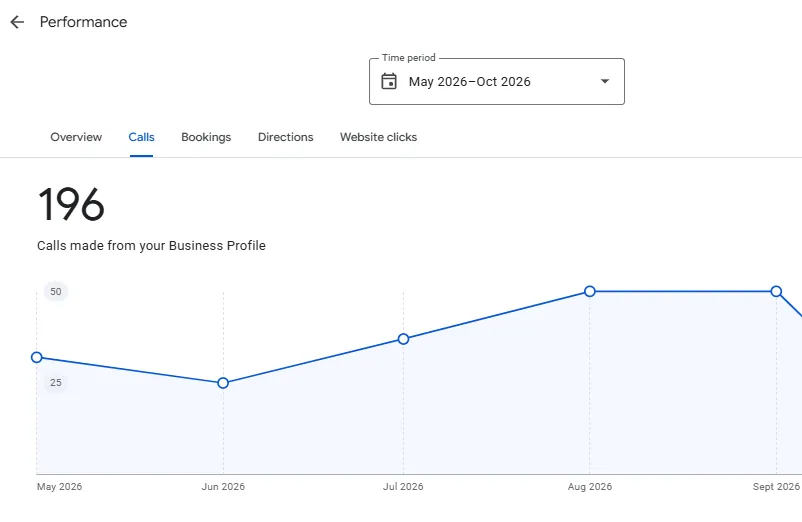Screen dimensions: 802x522
Task: Click the Performance page title
Action: [x=83, y=22]
